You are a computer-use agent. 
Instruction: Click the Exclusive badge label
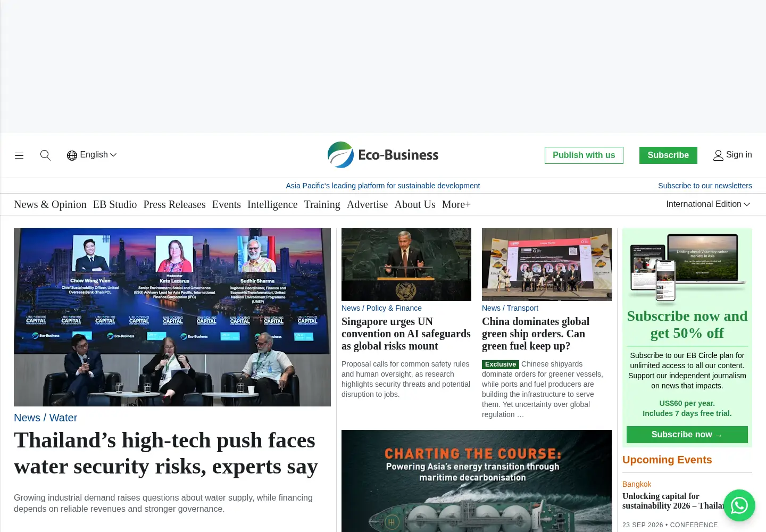(x=501, y=364)
